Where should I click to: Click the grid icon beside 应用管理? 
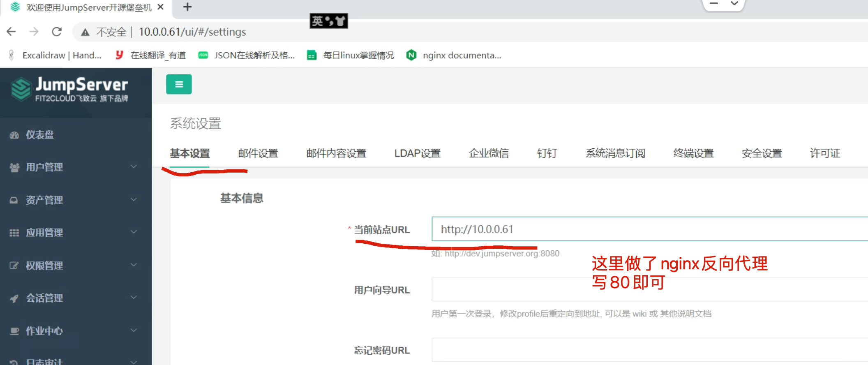click(x=14, y=233)
